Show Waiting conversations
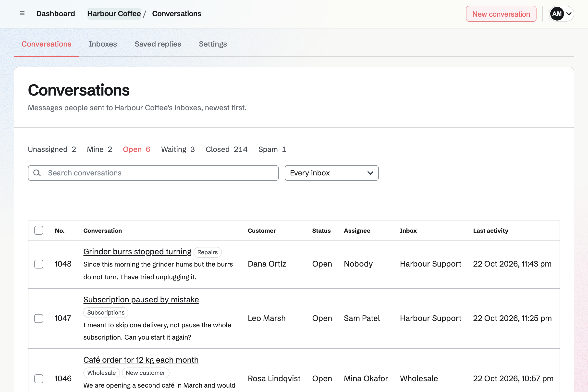Viewport: 588px width, 392px height. point(178,149)
